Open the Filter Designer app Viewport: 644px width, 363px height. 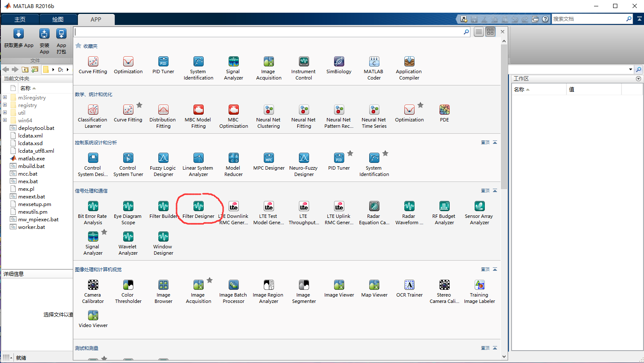tap(198, 210)
